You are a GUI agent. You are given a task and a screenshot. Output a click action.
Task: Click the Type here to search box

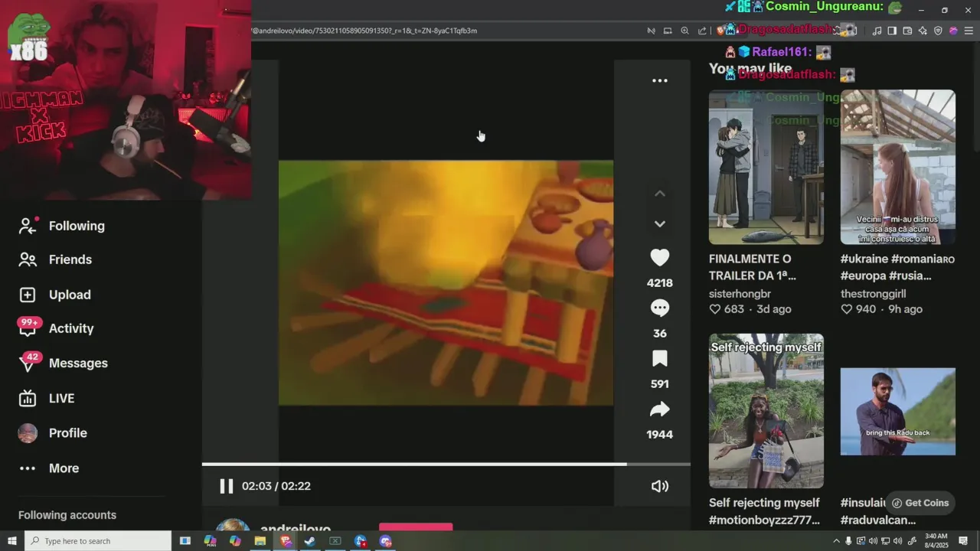pos(98,541)
